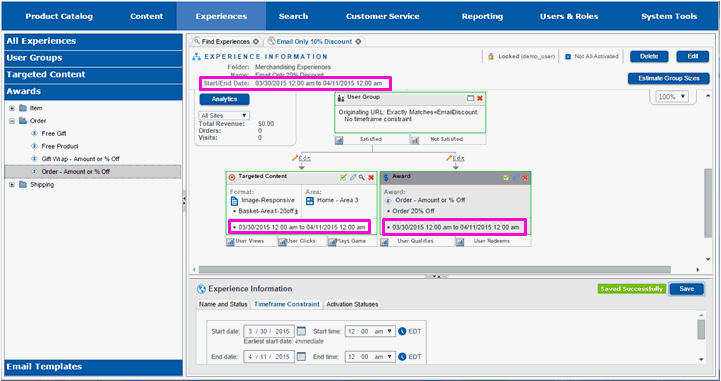Open the User Views chart icon
Image resolution: width=721 pixels, height=381 pixels.
click(x=230, y=242)
